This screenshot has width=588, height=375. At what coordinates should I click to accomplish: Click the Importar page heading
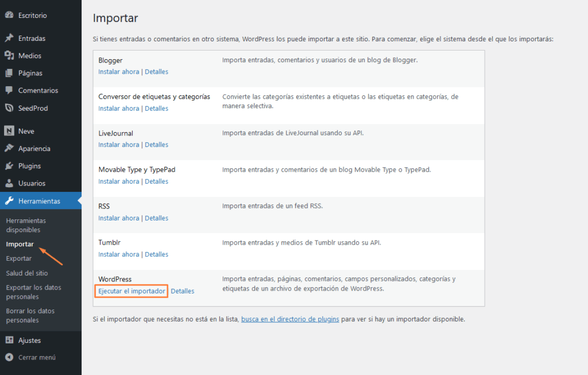[x=115, y=18]
